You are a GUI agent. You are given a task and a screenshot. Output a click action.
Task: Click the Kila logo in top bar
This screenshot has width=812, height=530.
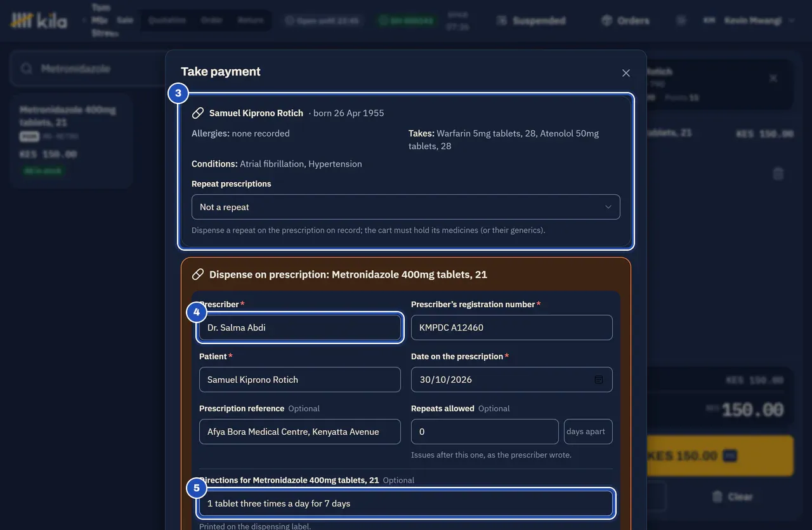pyautogui.click(x=39, y=21)
